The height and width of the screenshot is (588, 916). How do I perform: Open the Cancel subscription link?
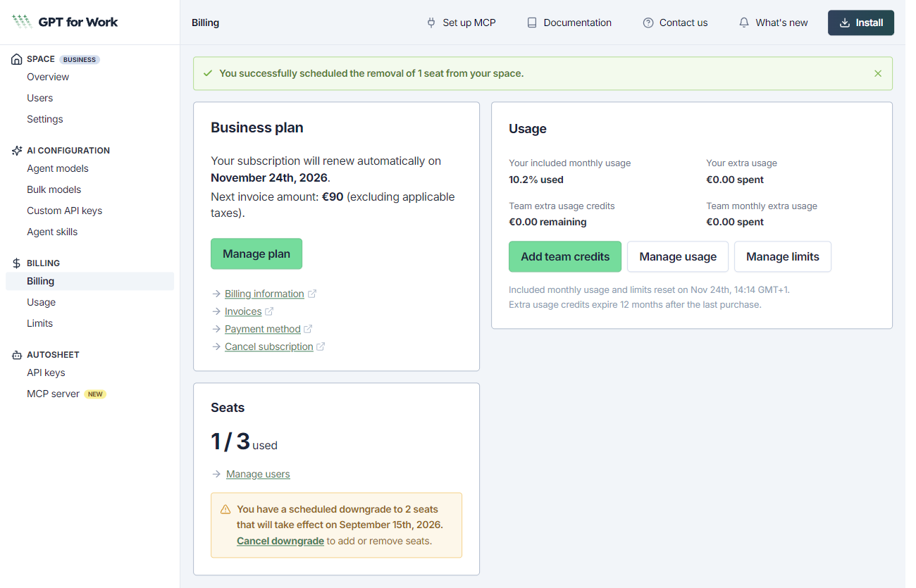pos(269,346)
